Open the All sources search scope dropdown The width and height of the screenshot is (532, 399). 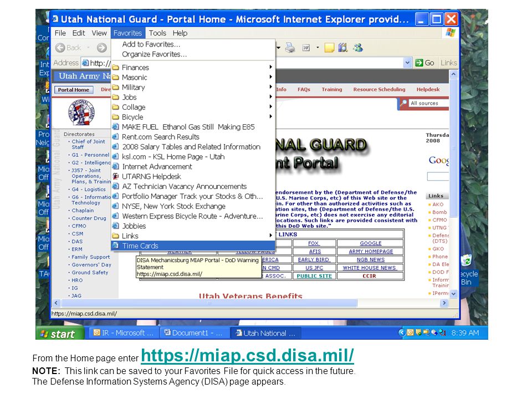[x=429, y=103]
